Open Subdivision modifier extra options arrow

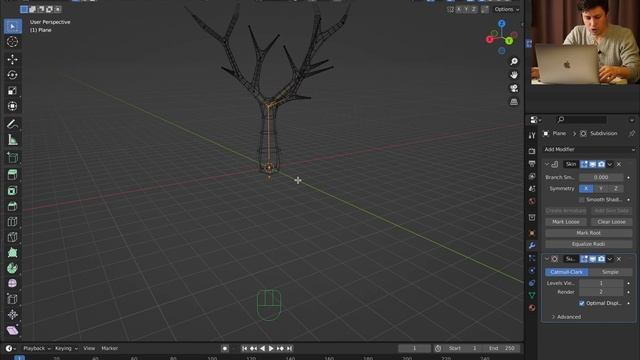(610, 259)
